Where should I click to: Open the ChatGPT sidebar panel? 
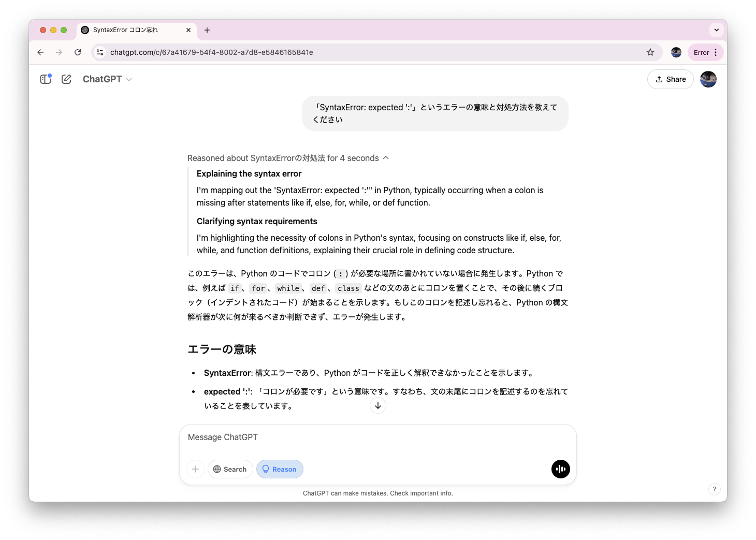click(x=46, y=79)
